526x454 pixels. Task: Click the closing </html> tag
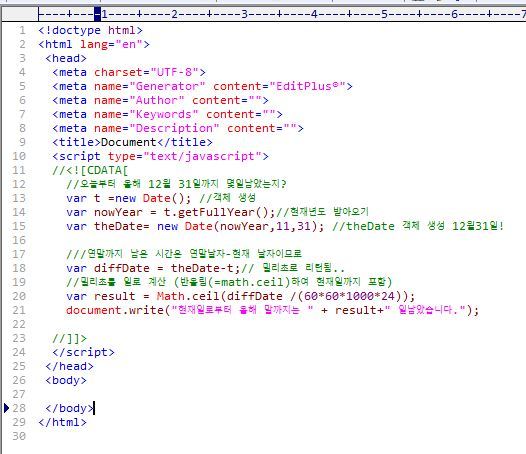63,422
